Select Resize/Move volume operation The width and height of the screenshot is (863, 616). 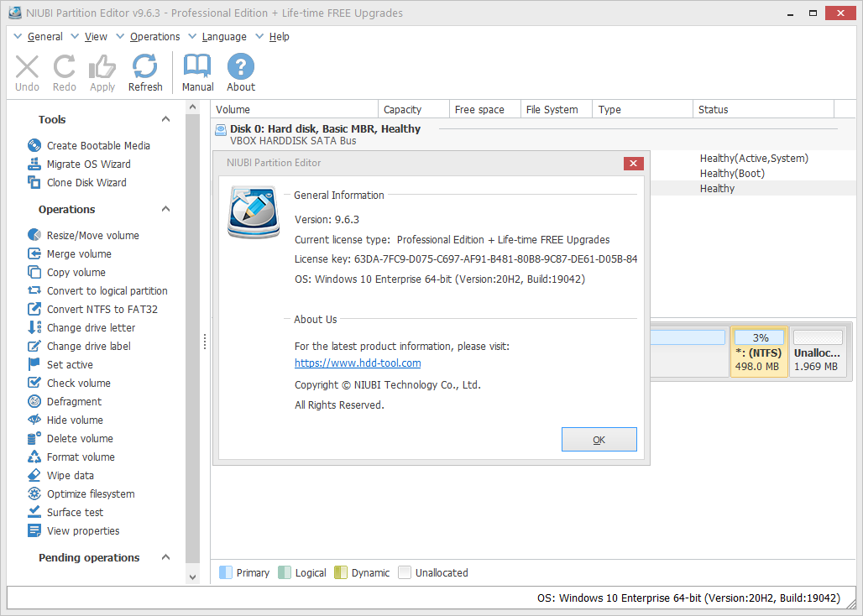[x=83, y=235]
